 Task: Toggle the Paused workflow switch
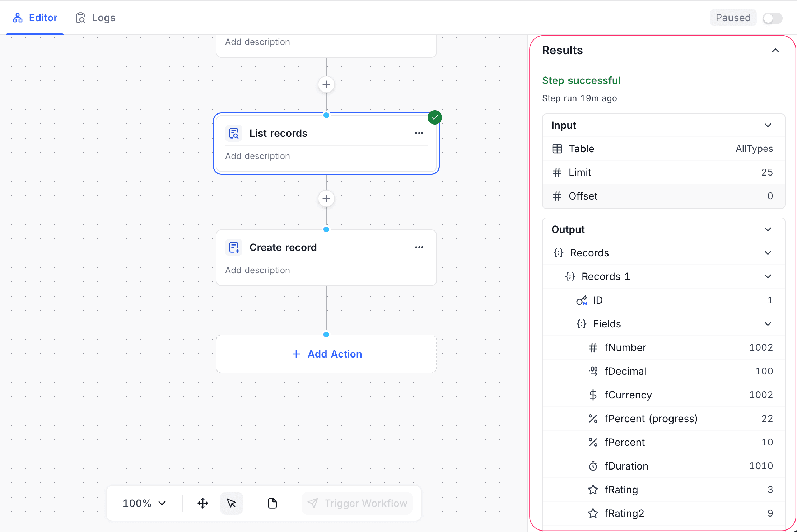point(772,18)
